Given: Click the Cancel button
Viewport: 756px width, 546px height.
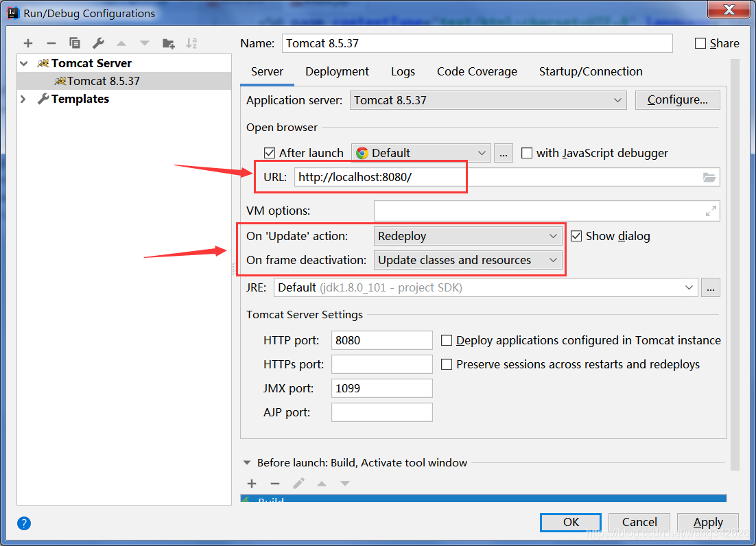Looking at the screenshot, I should coord(639,523).
